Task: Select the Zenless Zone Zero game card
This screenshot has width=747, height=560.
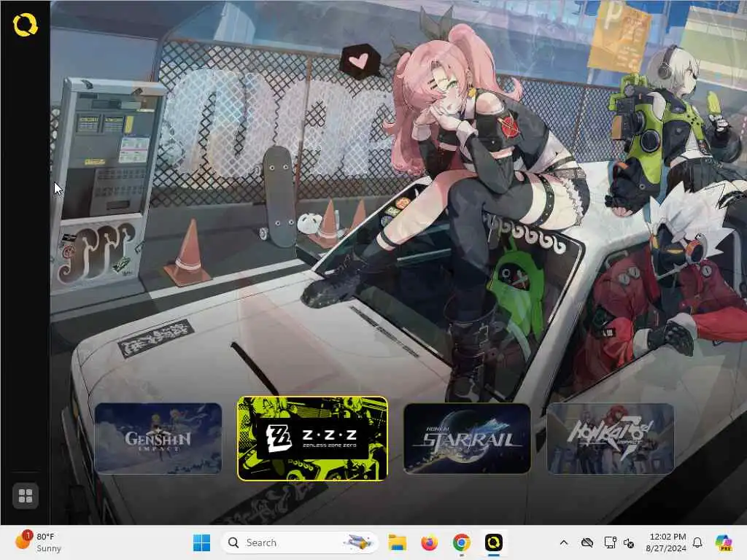Action: (x=312, y=438)
